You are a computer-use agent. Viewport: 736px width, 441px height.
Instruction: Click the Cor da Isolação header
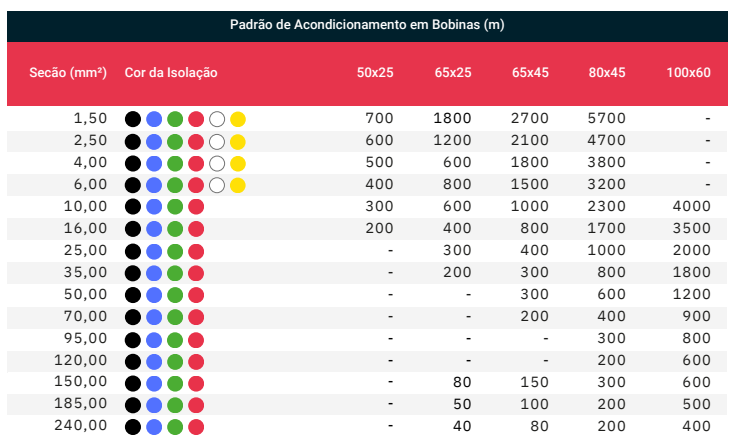pyautogui.click(x=171, y=73)
